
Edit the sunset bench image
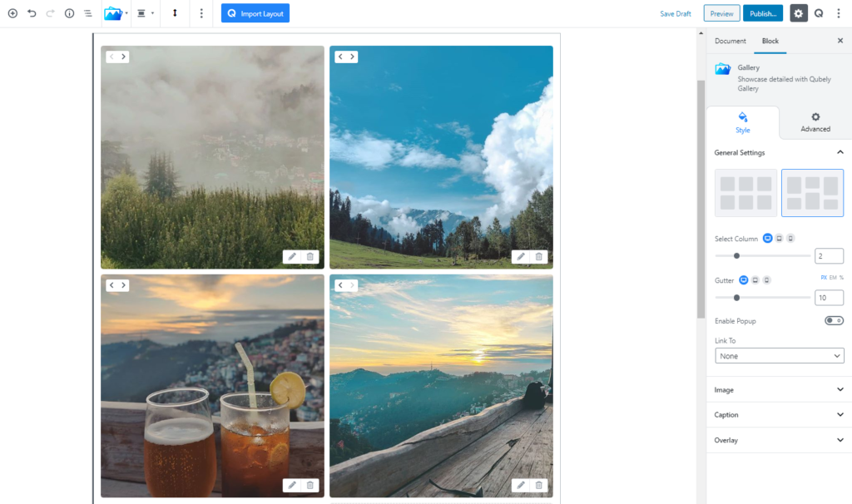tap(521, 485)
